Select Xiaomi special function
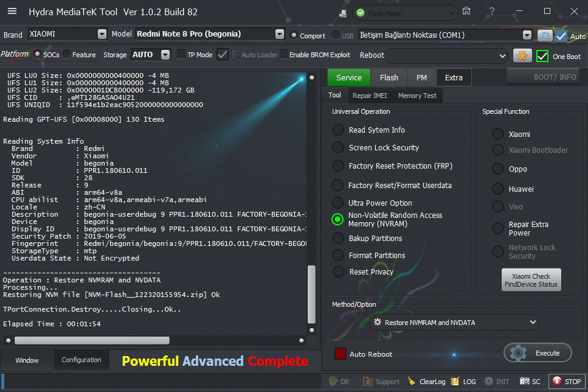The width and height of the screenshot is (588, 392). point(498,134)
